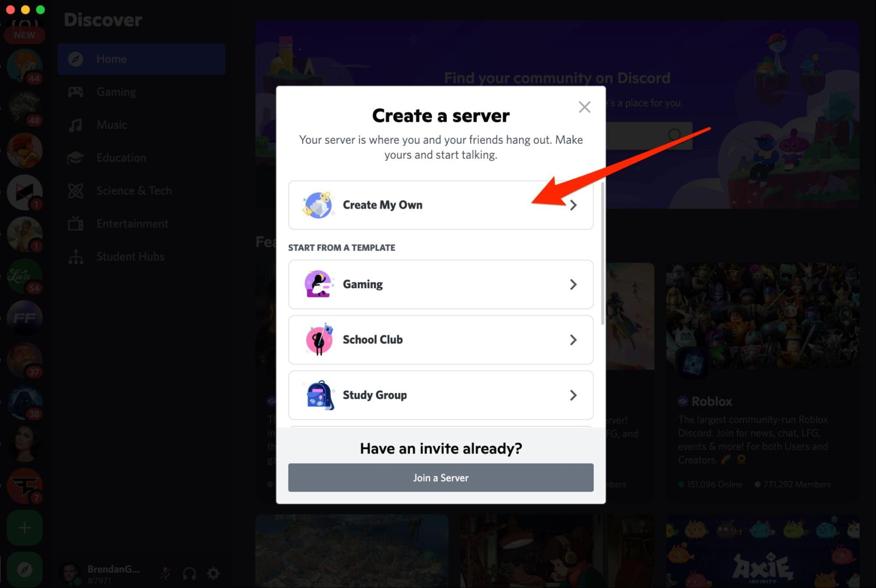876x588 pixels.
Task: Select the Music category icon
Action: pos(77,124)
